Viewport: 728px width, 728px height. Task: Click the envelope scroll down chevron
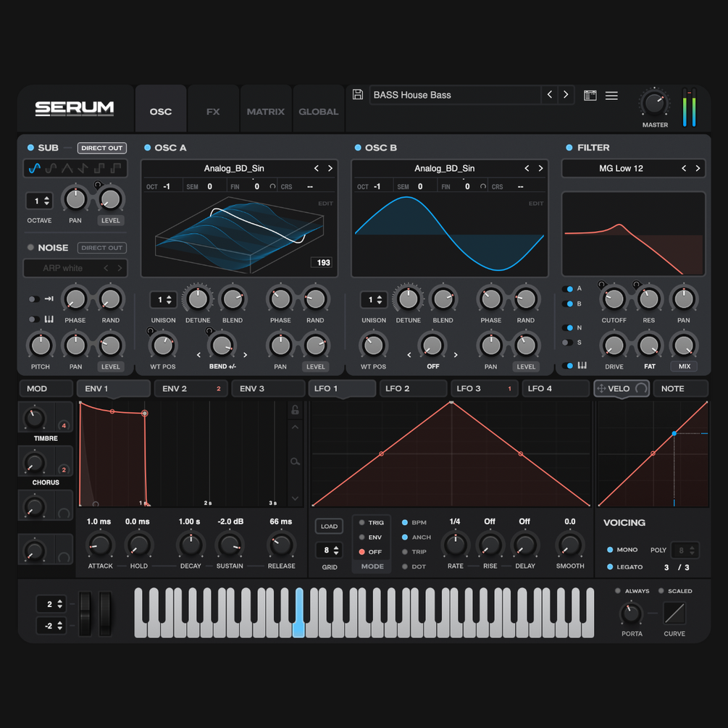click(295, 498)
